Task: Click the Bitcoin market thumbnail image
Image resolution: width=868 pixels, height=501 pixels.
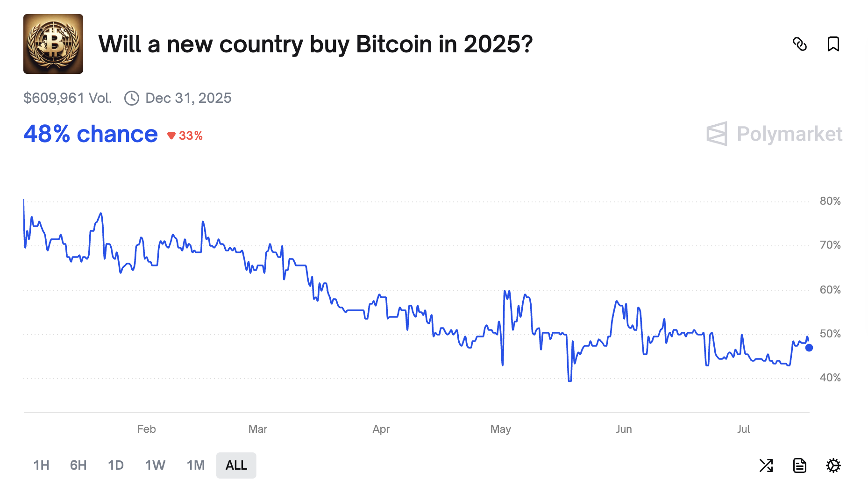Action: [53, 44]
